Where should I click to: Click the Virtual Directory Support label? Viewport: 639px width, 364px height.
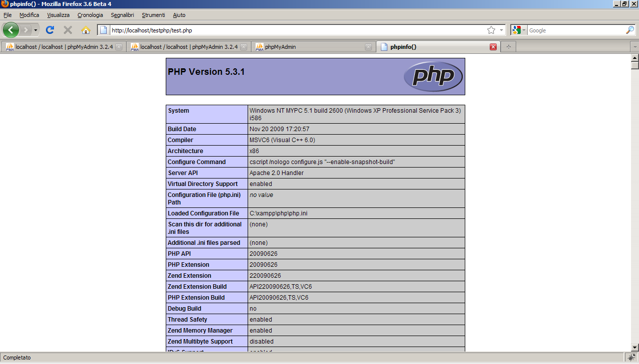203,184
